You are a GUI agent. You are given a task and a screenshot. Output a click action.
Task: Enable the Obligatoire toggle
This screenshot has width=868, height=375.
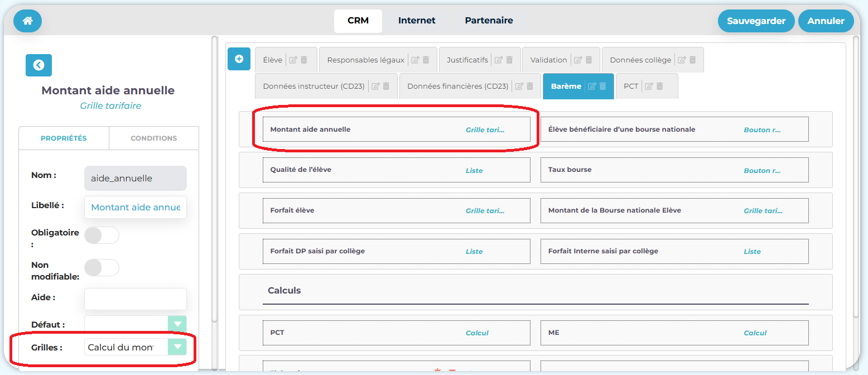[x=102, y=235]
